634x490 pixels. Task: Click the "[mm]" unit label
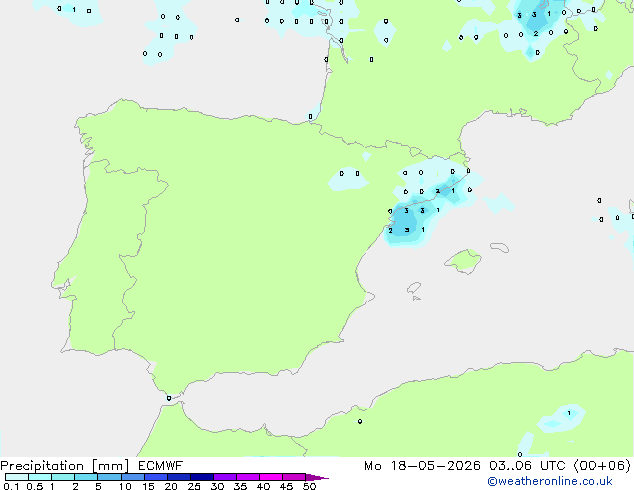point(110,466)
